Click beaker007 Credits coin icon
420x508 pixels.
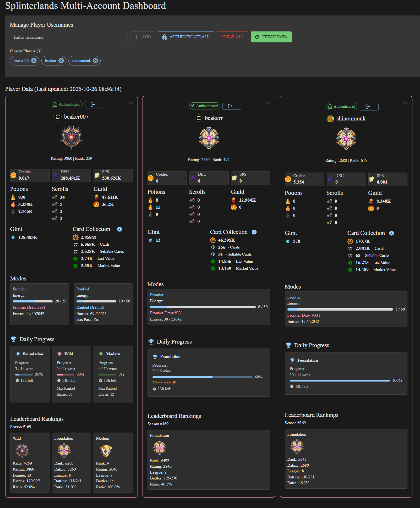(13, 175)
